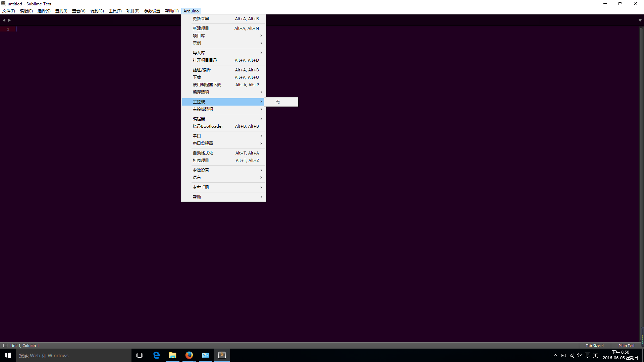Show hidden system tray icons

555,355
